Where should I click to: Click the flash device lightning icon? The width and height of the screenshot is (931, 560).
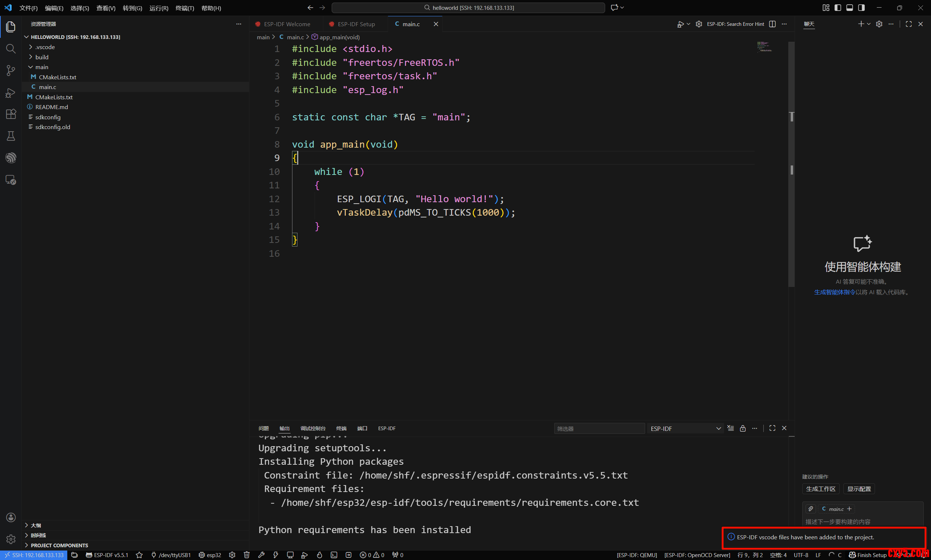[x=276, y=555]
